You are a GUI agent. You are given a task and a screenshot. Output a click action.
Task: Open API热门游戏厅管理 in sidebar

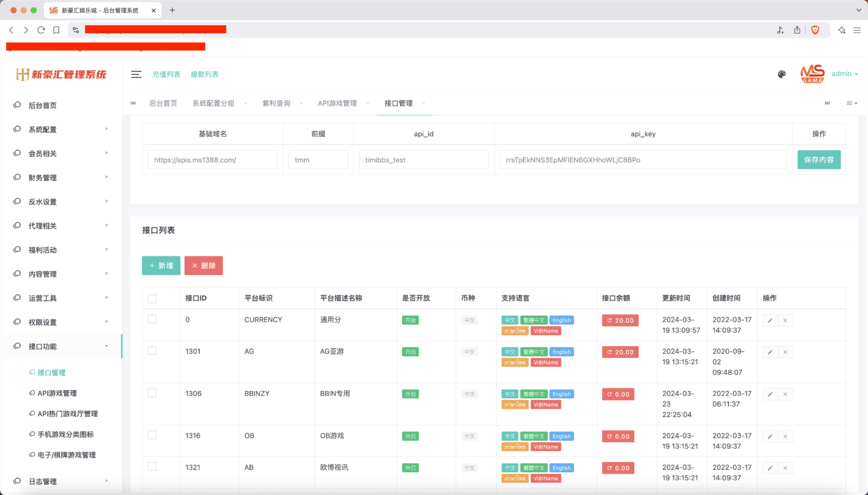(x=67, y=414)
